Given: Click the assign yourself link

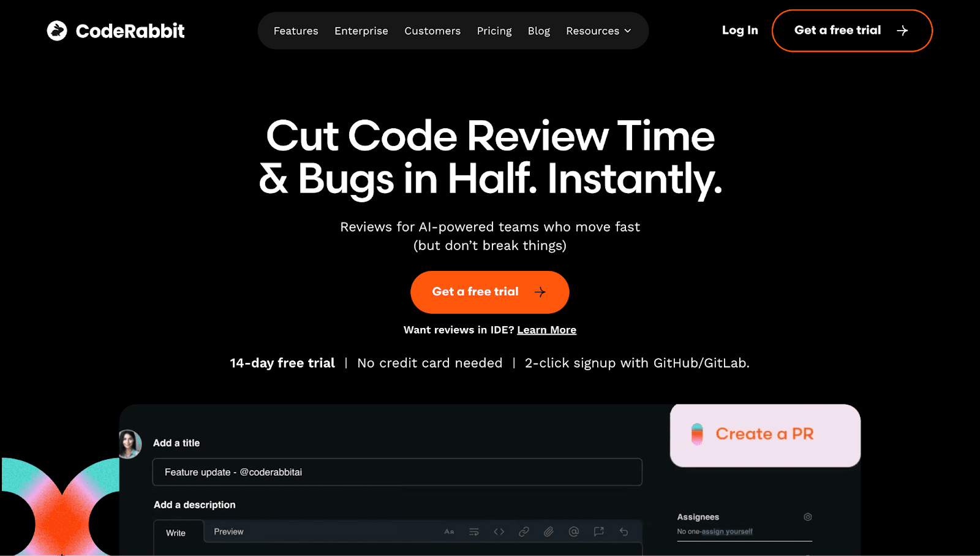Looking at the screenshot, I should 727,531.
